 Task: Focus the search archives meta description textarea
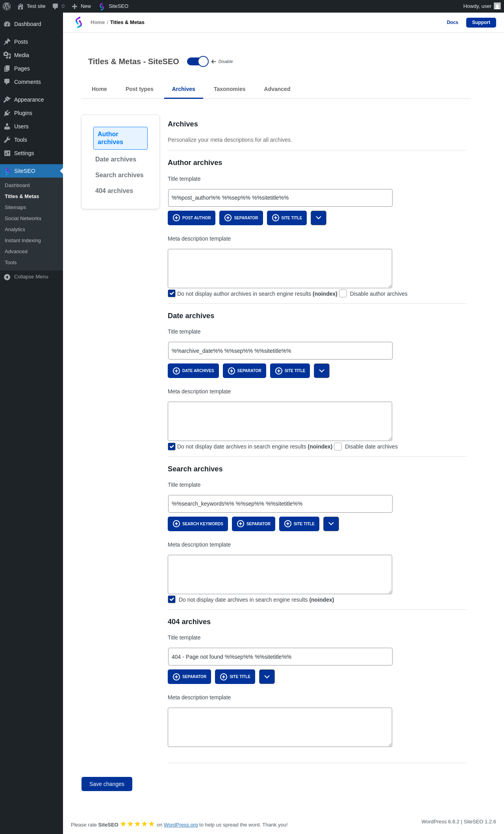[280, 575]
